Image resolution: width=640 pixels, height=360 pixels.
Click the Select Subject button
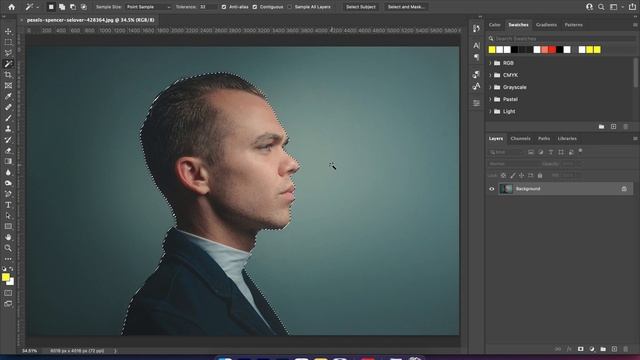[x=361, y=7]
